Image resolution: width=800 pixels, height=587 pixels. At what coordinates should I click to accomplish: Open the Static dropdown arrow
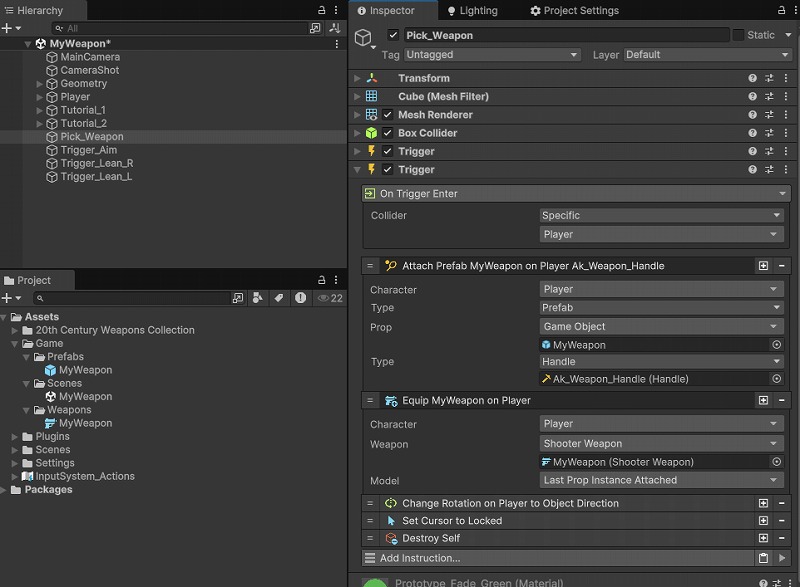coord(788,35)
